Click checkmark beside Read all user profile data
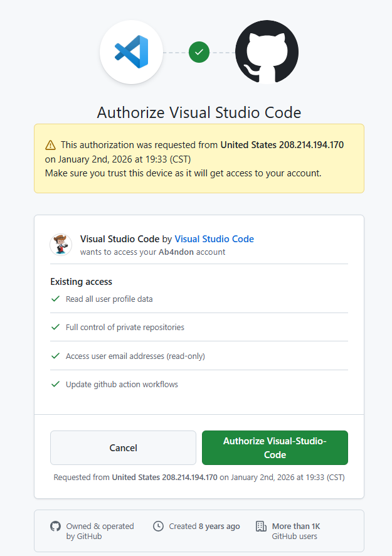 pyautogui.click(x=56, y=299)
